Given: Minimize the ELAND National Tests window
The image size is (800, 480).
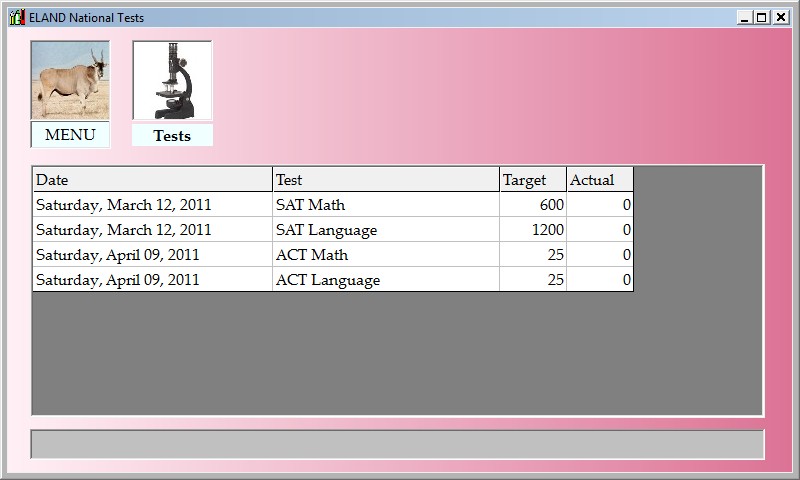Looking at the screenshot, I should (x=744, y=17).
